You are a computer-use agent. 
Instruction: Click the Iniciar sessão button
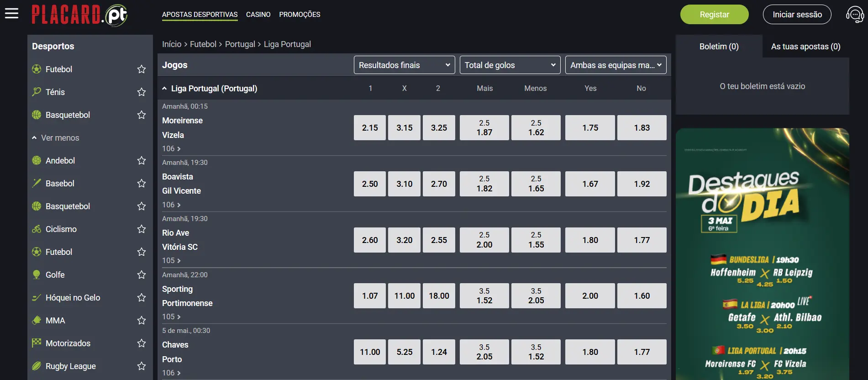(x=797, y=15)
